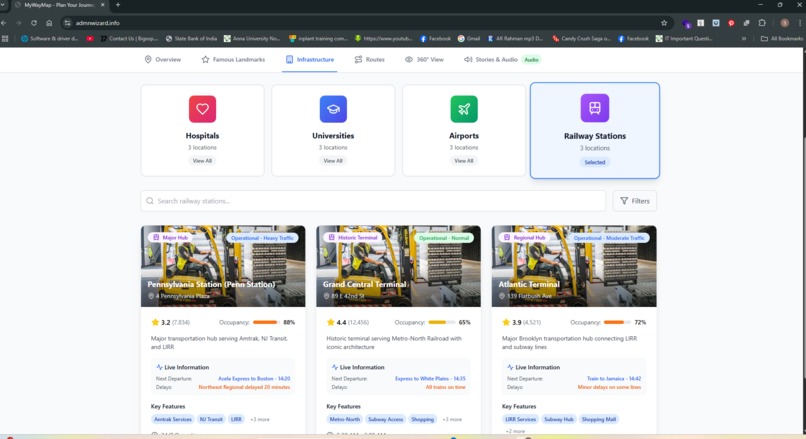Expand '+3 more' features on Penn Station card
Image resolution: width=806 pixels, height=439 pixels.
click(x=260, y=419)
